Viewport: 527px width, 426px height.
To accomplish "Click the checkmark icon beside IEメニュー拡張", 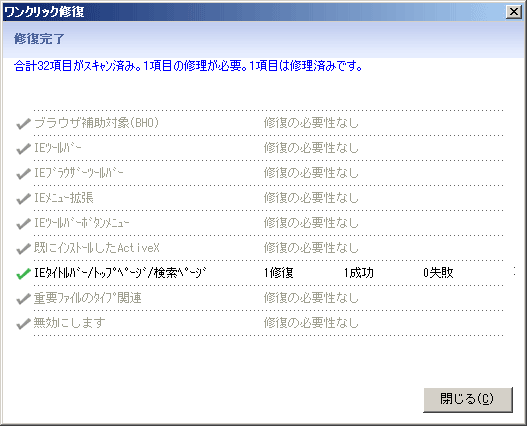I will 24,198.
